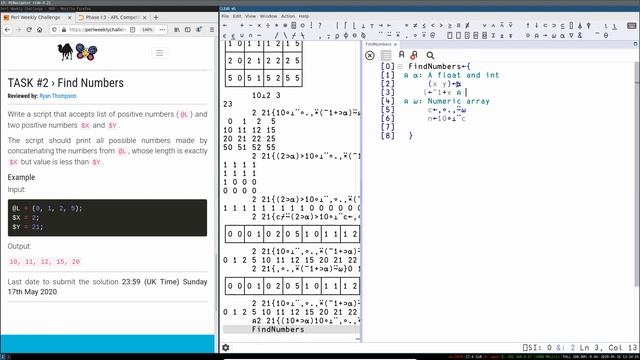Go back in Firefox
The image size is (640, 360).
[7, 30]
